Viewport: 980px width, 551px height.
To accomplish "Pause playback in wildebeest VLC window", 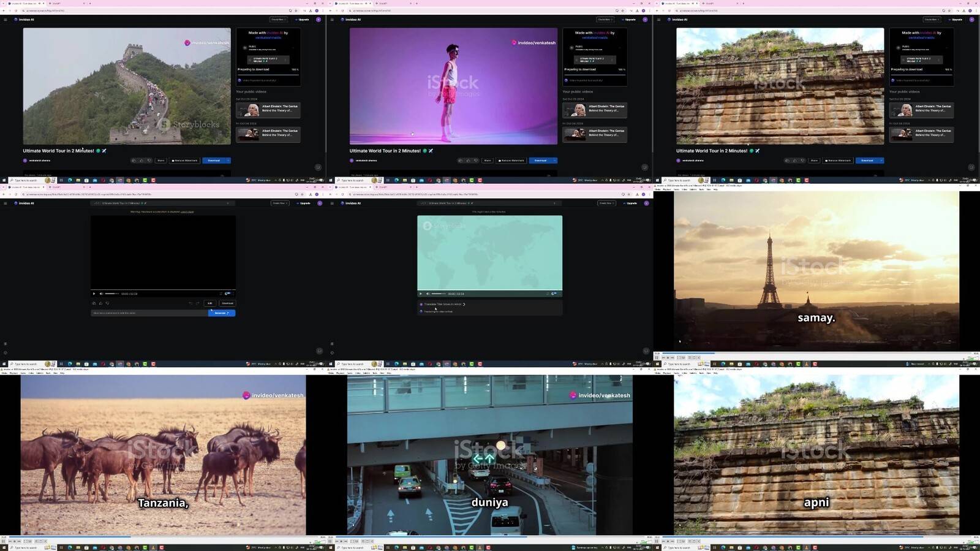I will (x=4, y=541).
